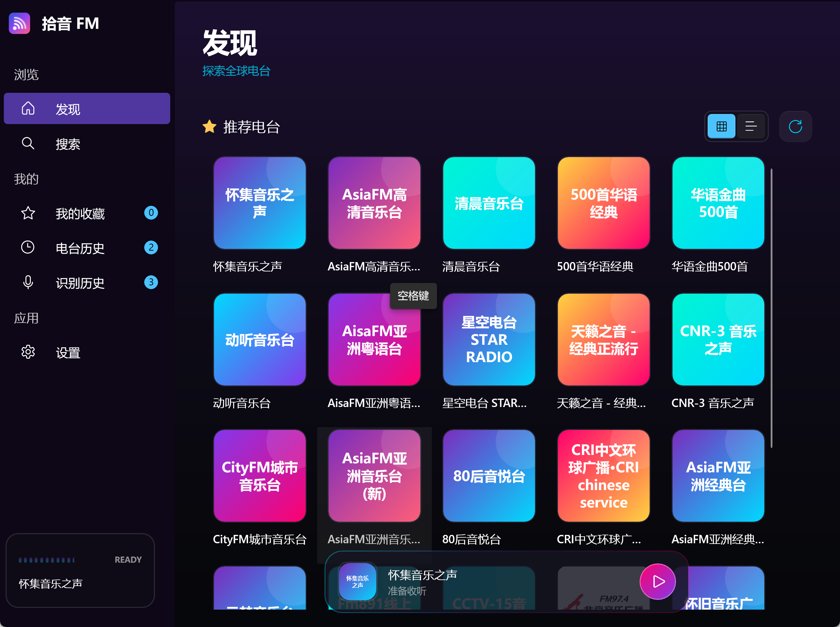
Task: Select CRI中文环球广播 chinese service card
Action: pos(604,476)
